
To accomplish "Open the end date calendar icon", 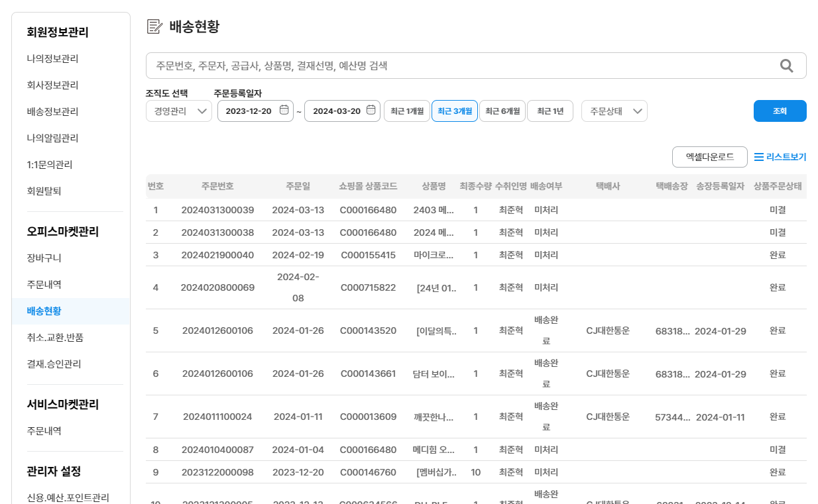I will 371,111.
